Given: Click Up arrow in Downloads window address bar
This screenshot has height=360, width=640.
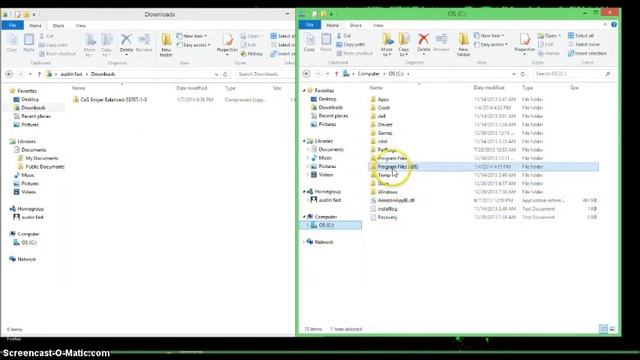Looking at the screenshot, I should coord(40,74).
